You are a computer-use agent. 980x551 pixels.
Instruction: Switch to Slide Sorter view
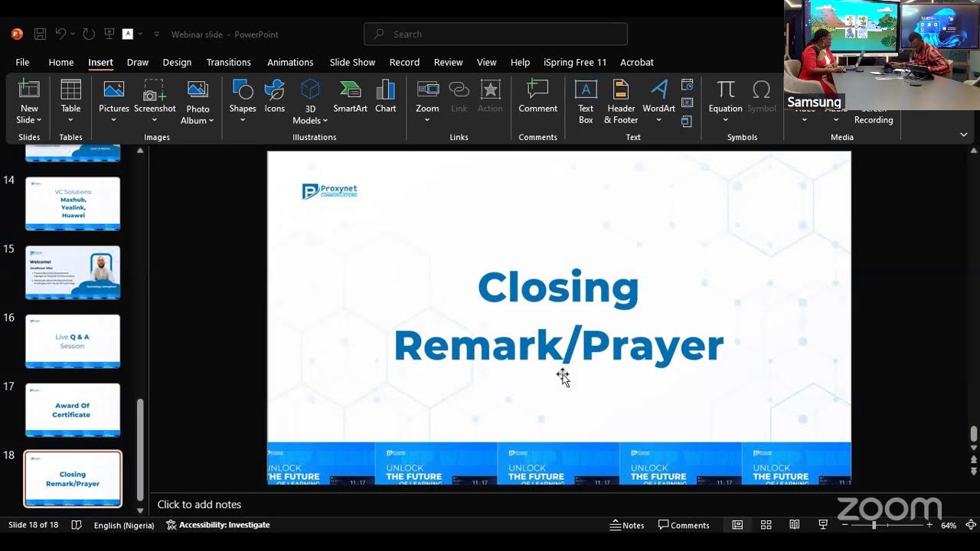tap(766, 525)
